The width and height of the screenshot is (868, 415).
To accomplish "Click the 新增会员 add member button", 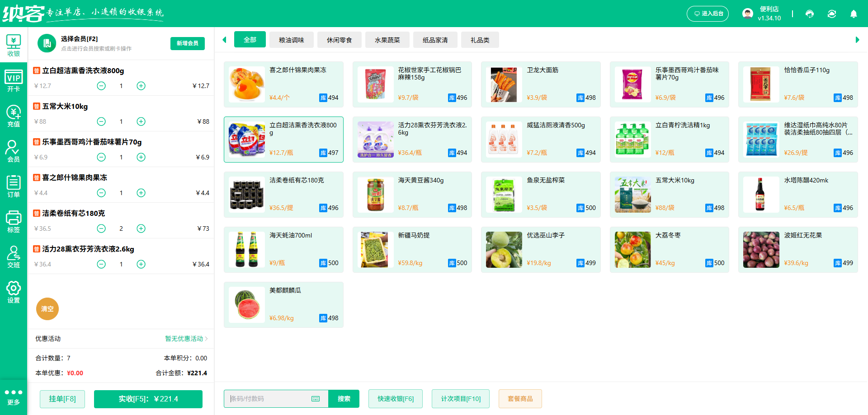I will [187, 43].
